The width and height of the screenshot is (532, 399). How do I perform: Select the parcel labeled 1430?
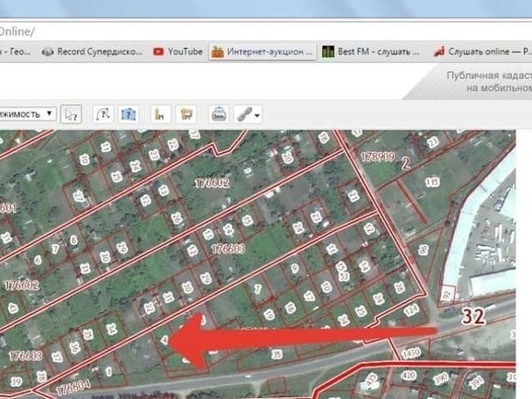411,353
